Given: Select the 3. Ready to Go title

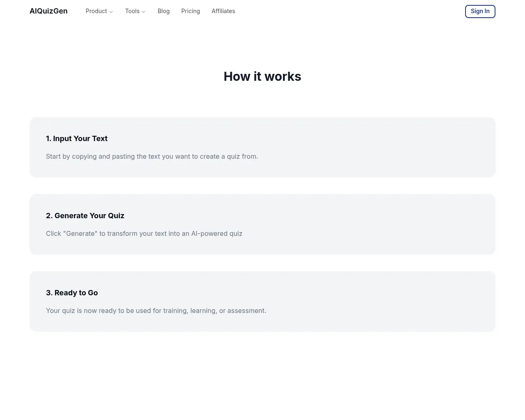Looking at the screenshot, I should (72, 293).
